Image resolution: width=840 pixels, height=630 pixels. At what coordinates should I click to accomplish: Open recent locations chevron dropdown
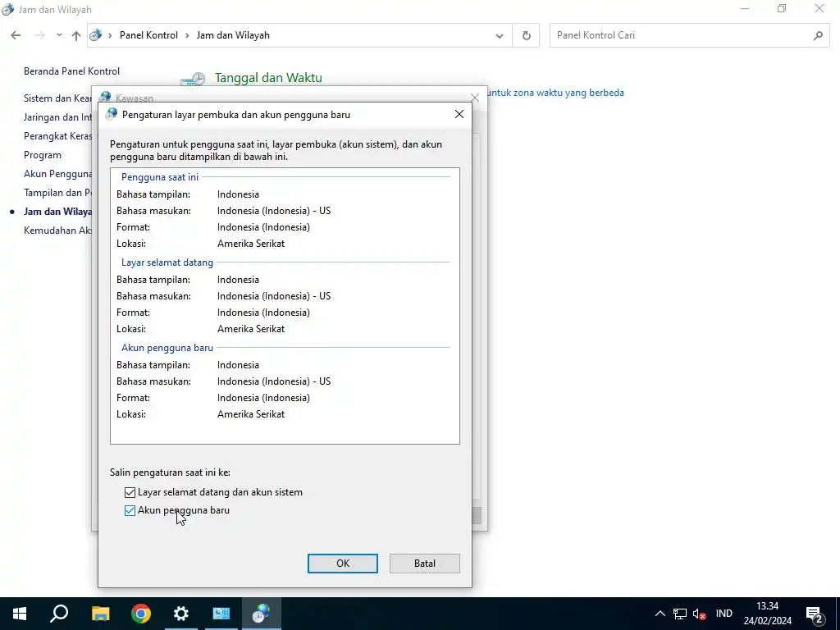coord(59,35)
